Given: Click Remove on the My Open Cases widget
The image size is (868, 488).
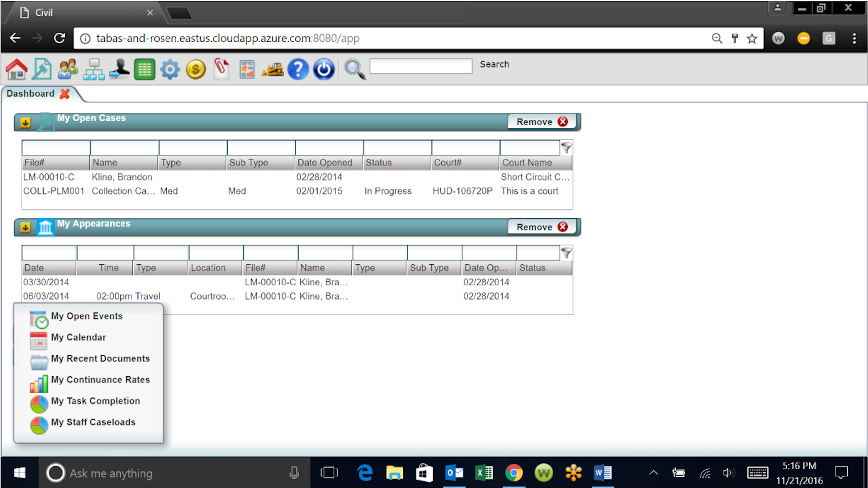Looking at the screenshot, I should [541, 121].
